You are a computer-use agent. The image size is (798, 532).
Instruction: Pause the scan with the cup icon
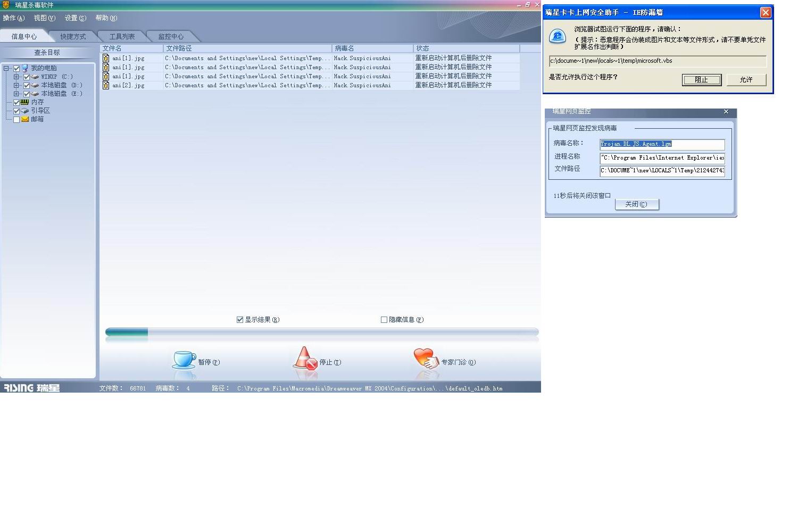click(x=184, y=360)
